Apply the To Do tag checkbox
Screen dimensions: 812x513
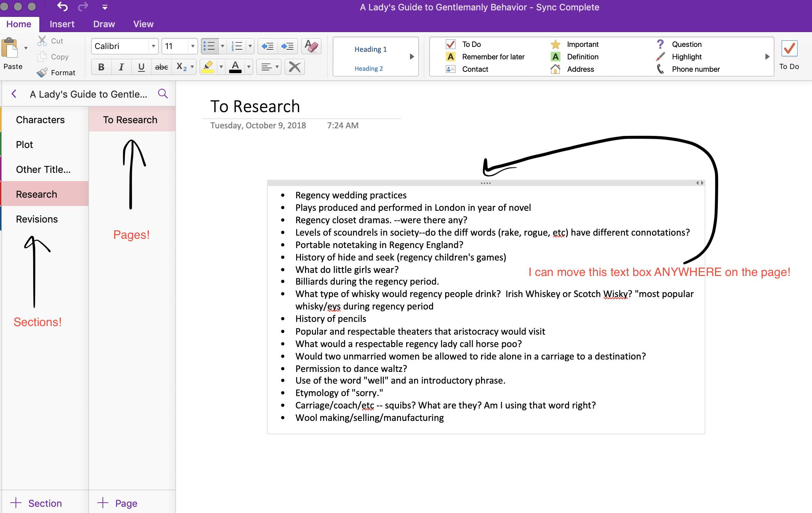tap(789, 48)
